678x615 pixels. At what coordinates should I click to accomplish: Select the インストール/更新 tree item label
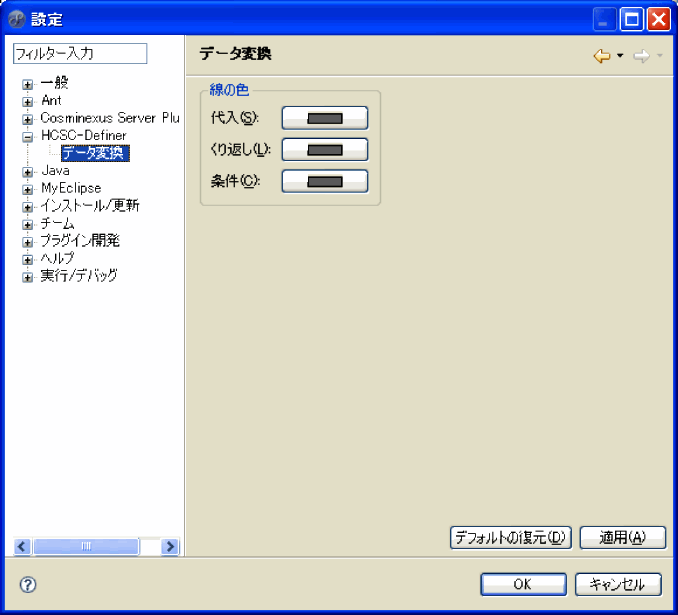point(90,205)
